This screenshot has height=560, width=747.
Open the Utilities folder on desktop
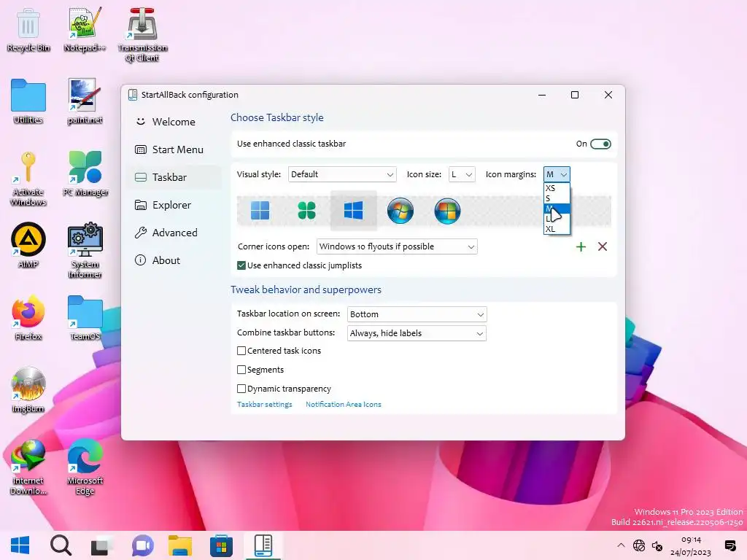(28, 101)
